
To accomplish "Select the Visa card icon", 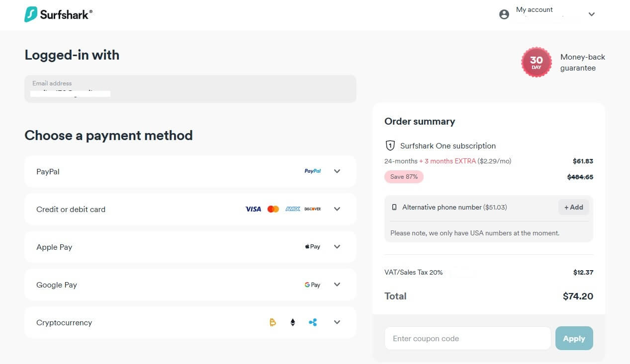I will coord(253,209).
